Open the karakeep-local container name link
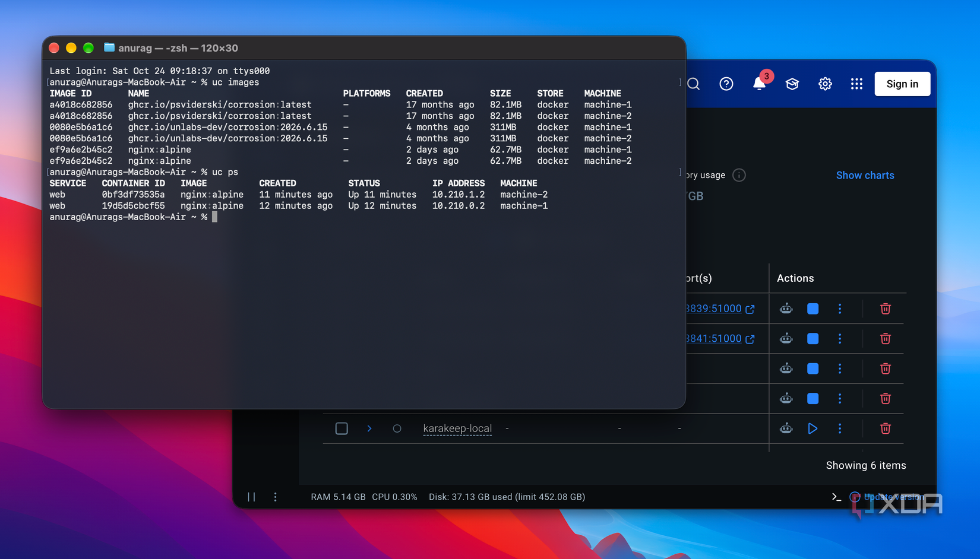Image resolution: width=980 pixels, height=559 pixels. click(457, 428)
